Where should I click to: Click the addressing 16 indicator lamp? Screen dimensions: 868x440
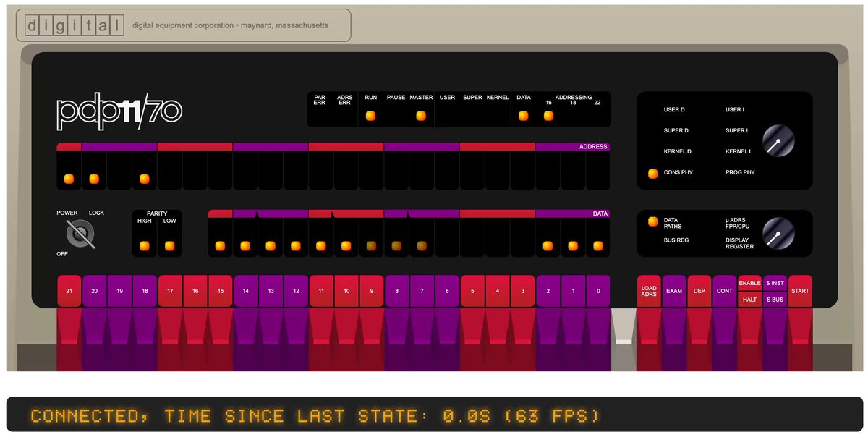[548, 116]
